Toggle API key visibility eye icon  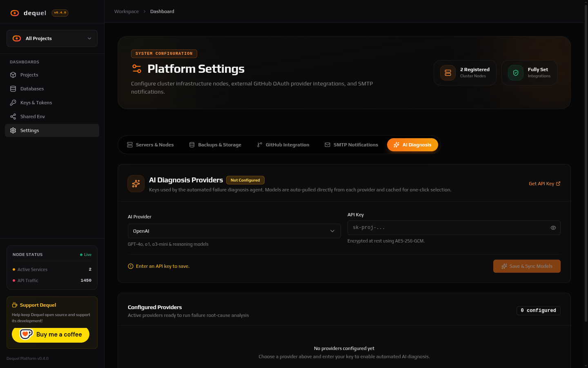(553, 228)
